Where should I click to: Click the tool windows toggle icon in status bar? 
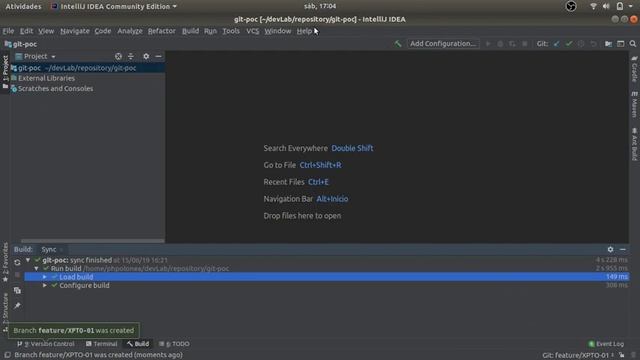tap(7, 355)
